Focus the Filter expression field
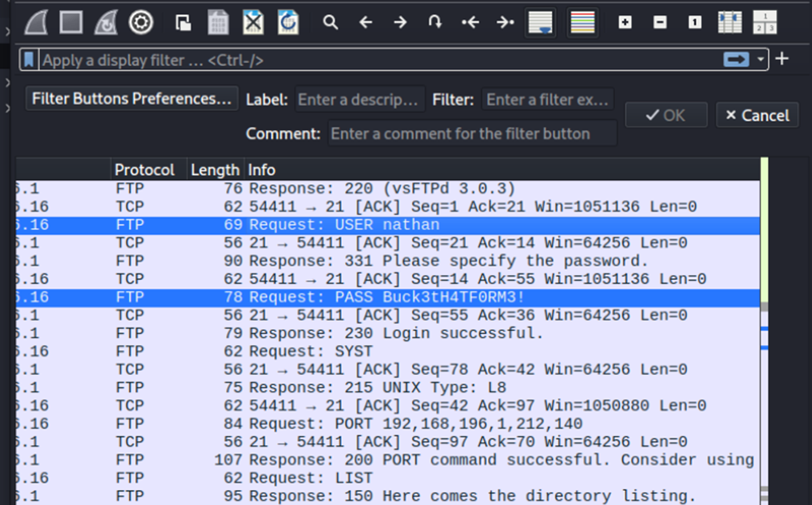812x505 pixels. pos(548,99)
